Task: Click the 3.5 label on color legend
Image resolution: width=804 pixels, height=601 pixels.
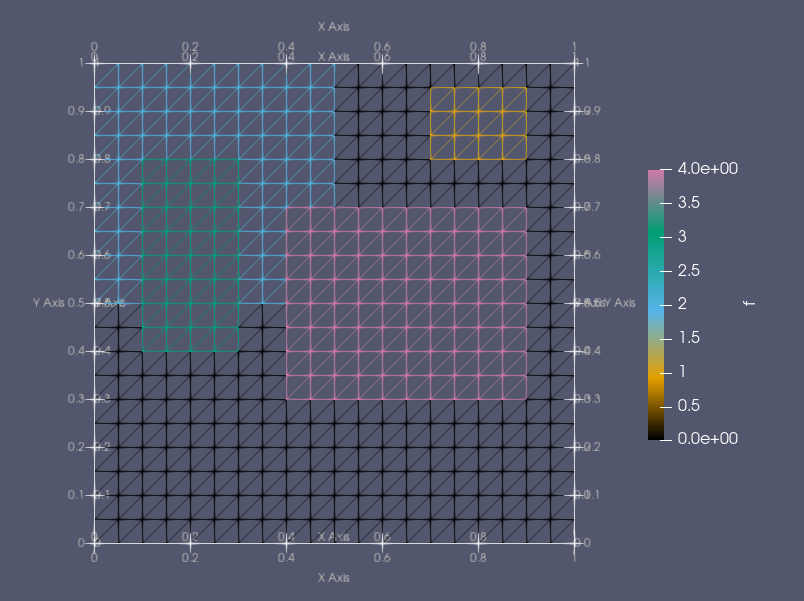Action: point(689,203)
